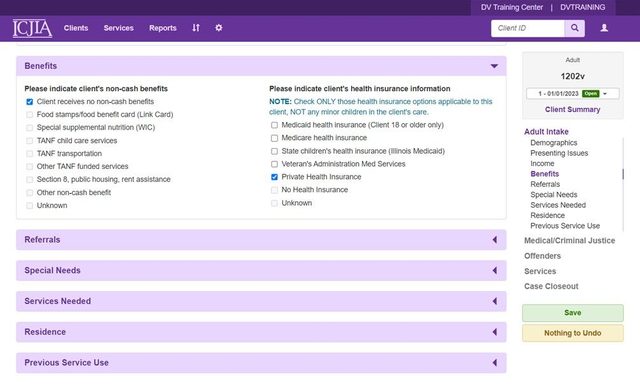The height and width of the screenshot is (387, 640).
Task: Select Benefits in sidebar navigation
Action: pyautogui.click(x=544, y=174)
